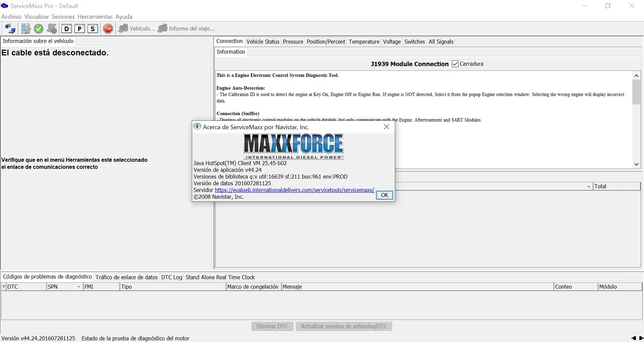Select Tráfico de enlace de datos tab
The height and width of the screenshot is (342, 644).
pyautogui.click(x=126, y=277)
